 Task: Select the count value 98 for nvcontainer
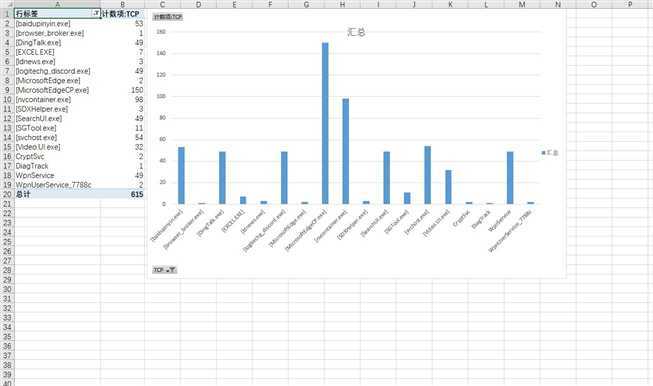coord(122,100)
